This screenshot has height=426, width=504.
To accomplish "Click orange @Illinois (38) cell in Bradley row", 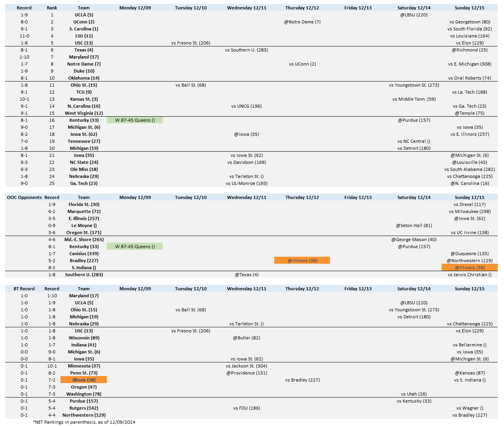I will pos(302,261).
